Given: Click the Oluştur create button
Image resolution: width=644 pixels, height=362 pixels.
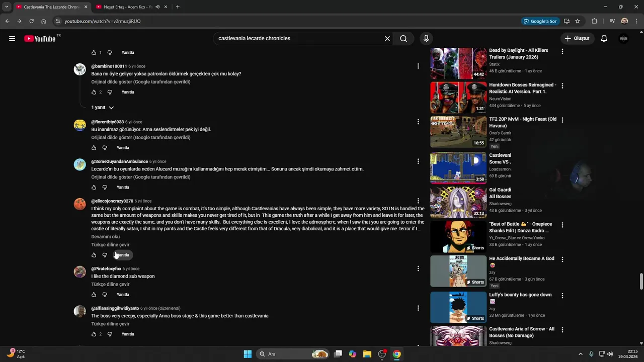Looking at the screenshot, I should tap(578, 39).
